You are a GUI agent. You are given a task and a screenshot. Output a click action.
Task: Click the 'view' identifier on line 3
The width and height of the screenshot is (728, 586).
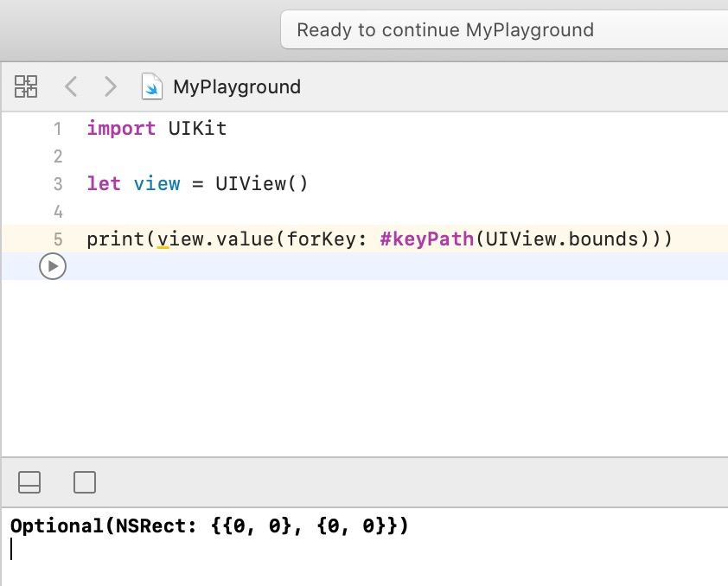[157, 184]
